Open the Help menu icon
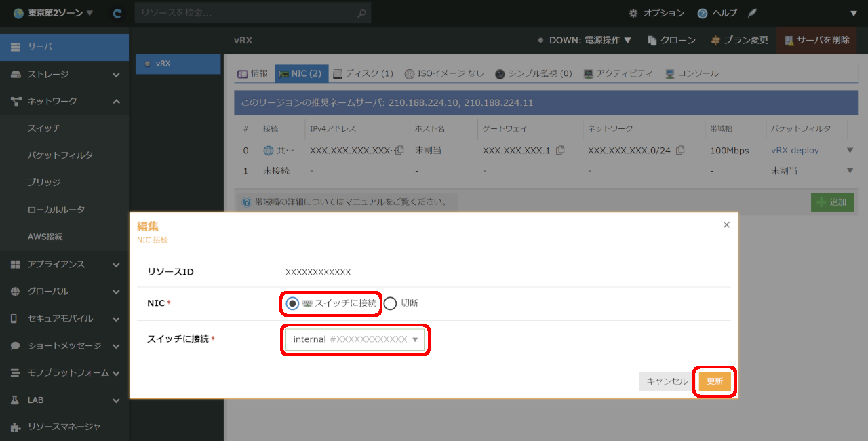 click(x=703, y=13)
